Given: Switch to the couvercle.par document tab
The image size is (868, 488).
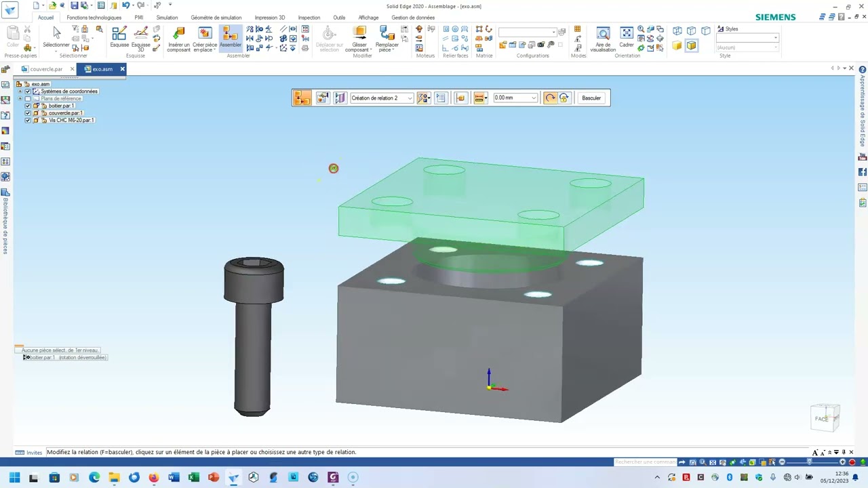Looking at the screenshot, I should (x=45, y=69).
